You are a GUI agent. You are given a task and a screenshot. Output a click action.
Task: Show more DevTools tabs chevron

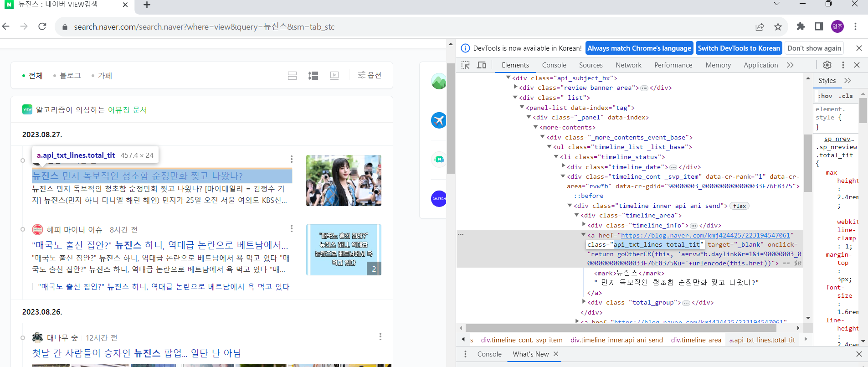point(790,65)
